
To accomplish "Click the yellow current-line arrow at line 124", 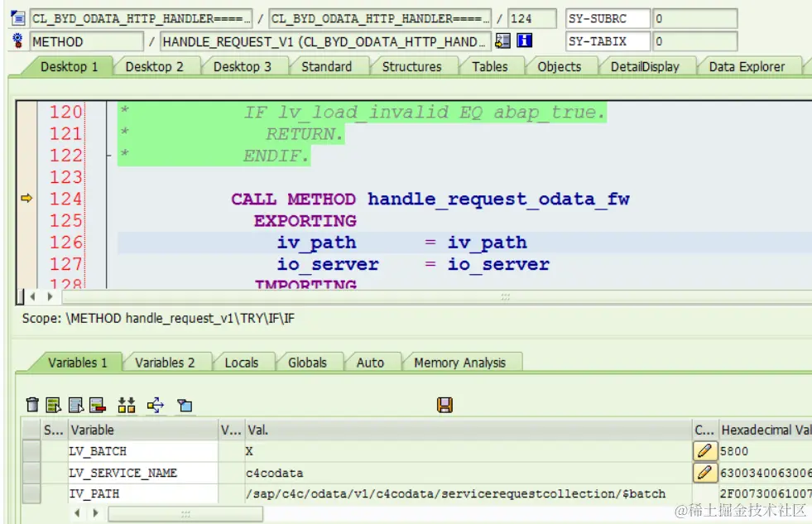I will (26, 199).
